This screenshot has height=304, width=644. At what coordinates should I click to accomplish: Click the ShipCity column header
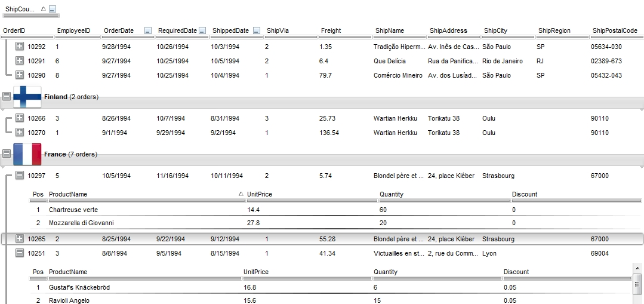pyautogui.click(x=495, y=30)
